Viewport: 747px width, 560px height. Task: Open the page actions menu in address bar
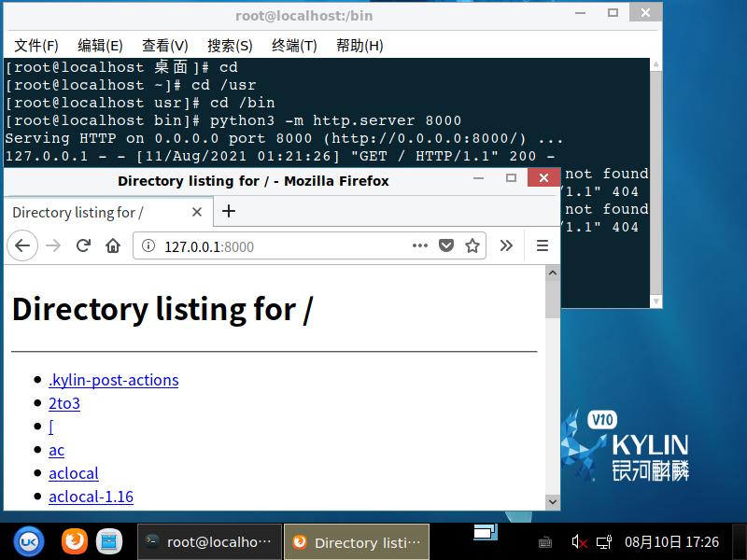click(x=419, y=245)
